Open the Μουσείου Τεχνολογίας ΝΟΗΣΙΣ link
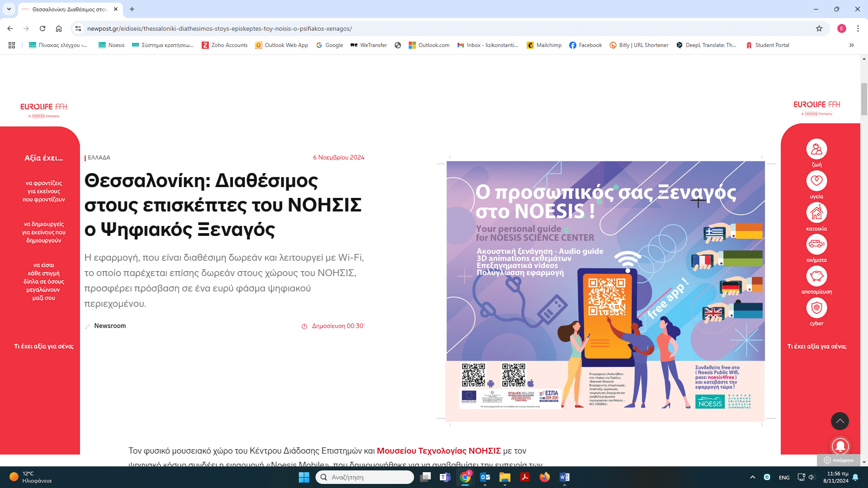Image resolution: width=868 pixels, height=488 pixels. pos(439,450)
